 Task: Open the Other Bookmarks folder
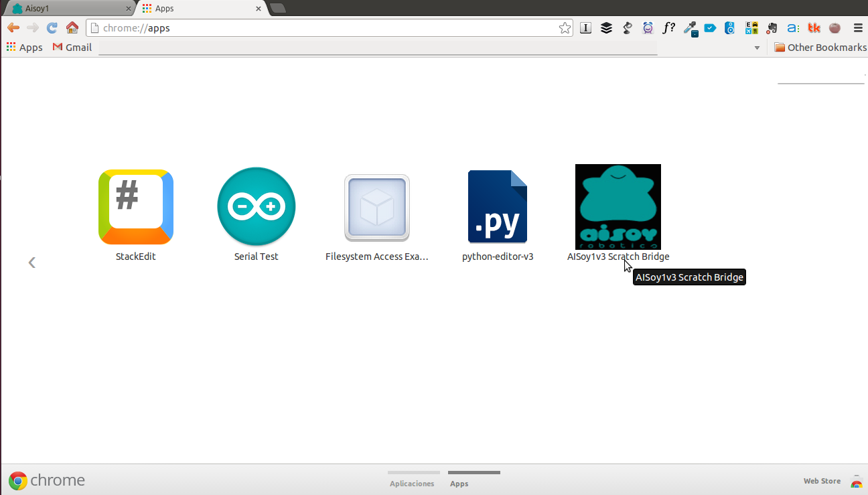(x=820, y=47)
